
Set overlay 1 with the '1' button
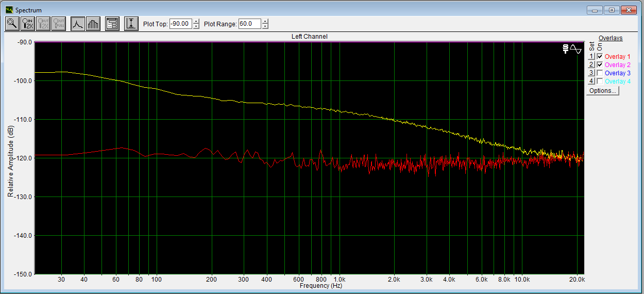click(592, 57)
